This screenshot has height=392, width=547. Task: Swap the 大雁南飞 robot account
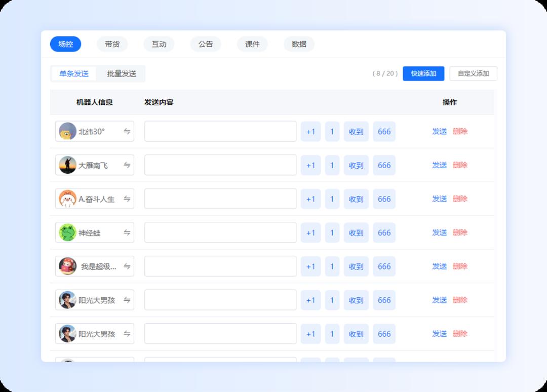(127, 165)
